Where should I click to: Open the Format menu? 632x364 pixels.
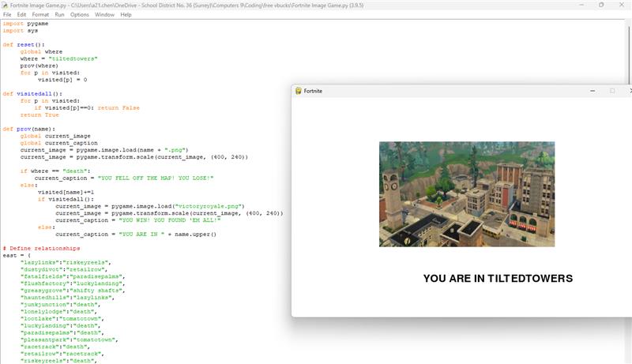coord(40,14)
